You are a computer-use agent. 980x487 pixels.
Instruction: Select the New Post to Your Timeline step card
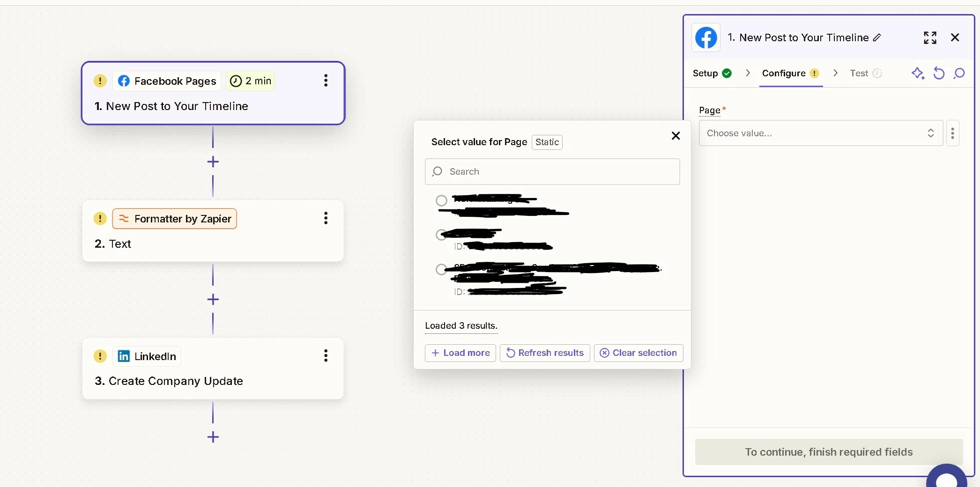pyautogui.click(x=213, y=93)
